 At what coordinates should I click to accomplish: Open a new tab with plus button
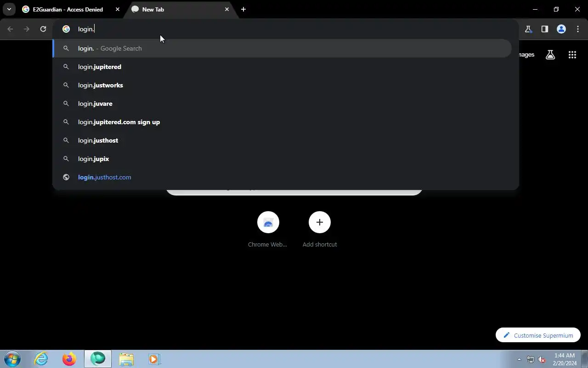[x=243, y=9]
